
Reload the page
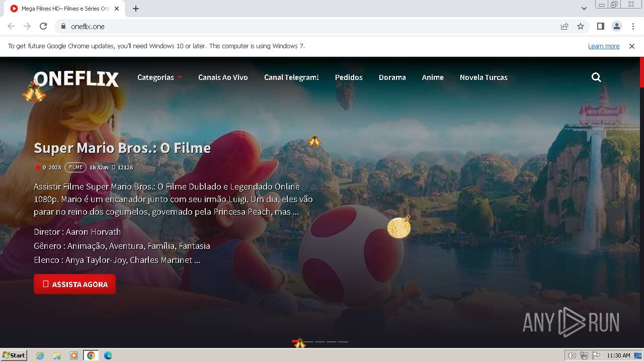pyautogui.click(x=43, y=26)
